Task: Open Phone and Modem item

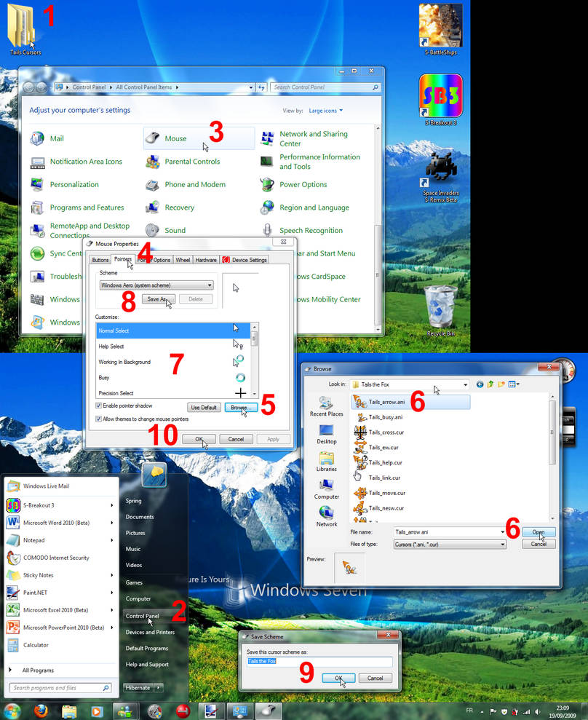Action: click(186, 184)
